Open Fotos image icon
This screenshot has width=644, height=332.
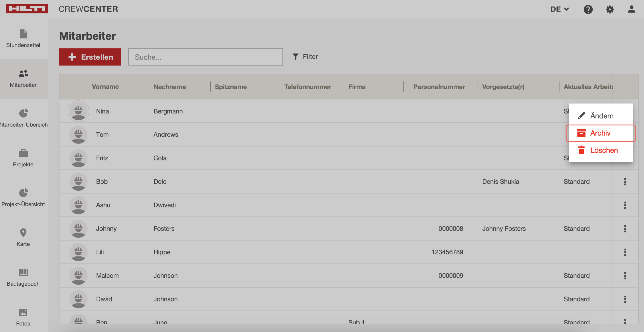click(23, 312)
